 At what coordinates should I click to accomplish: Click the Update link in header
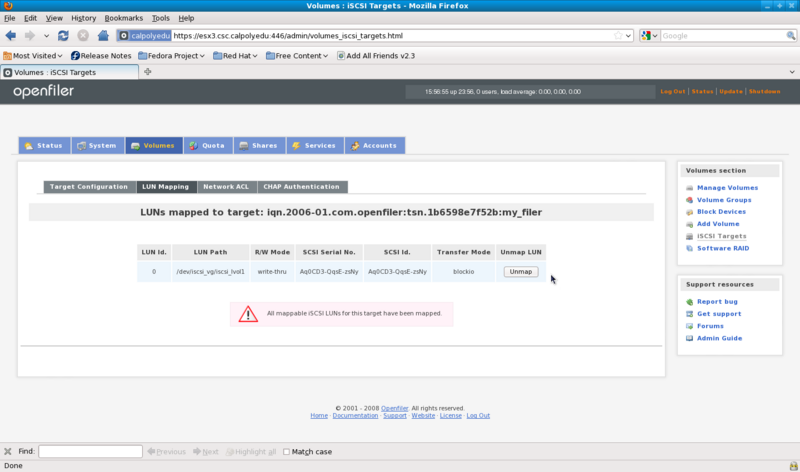tap(731, 91)
